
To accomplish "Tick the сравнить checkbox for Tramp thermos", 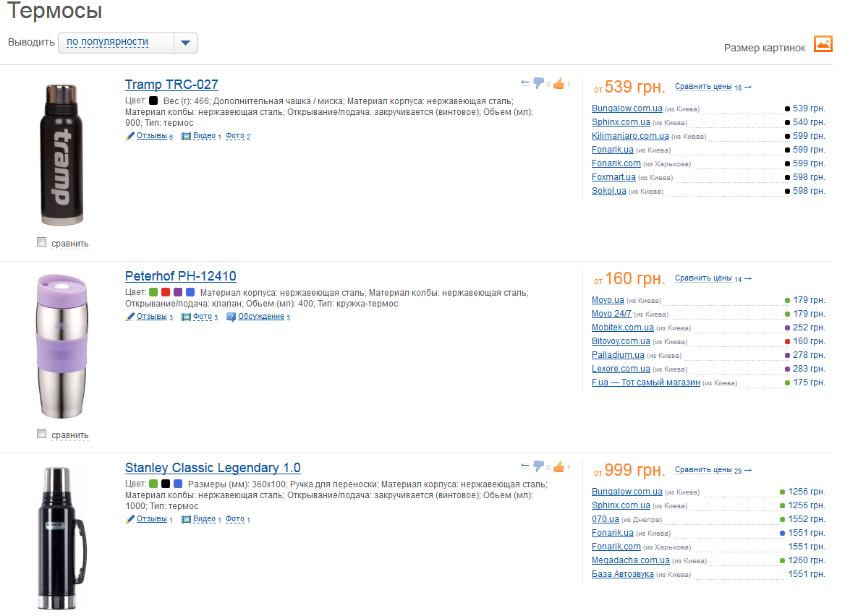I will [x=42, y=242].
